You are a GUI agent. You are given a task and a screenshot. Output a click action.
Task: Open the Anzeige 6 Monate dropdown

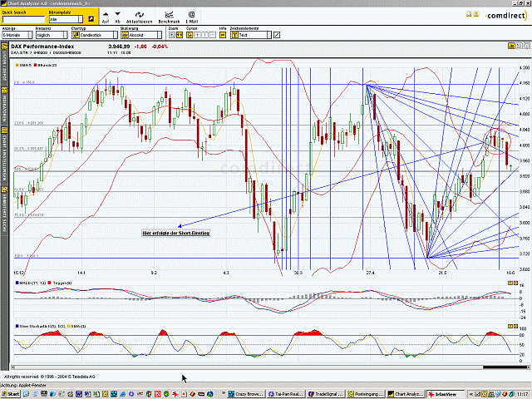coord(17,35)
